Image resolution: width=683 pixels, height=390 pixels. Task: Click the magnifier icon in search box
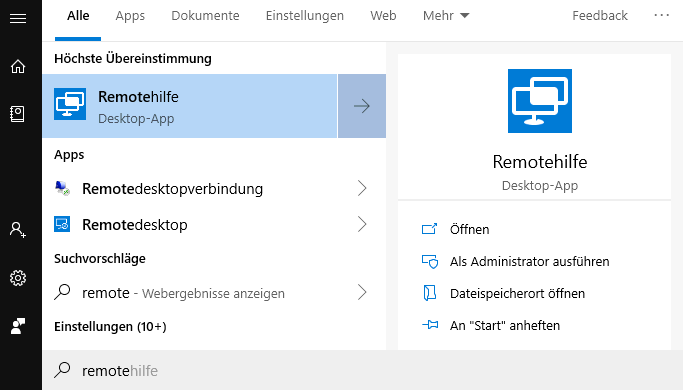(62, 370)
